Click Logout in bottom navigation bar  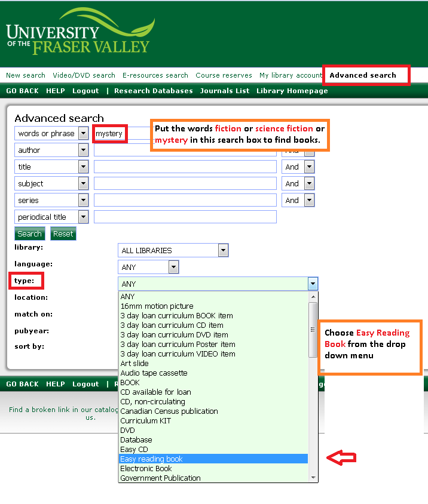[85, 384]
